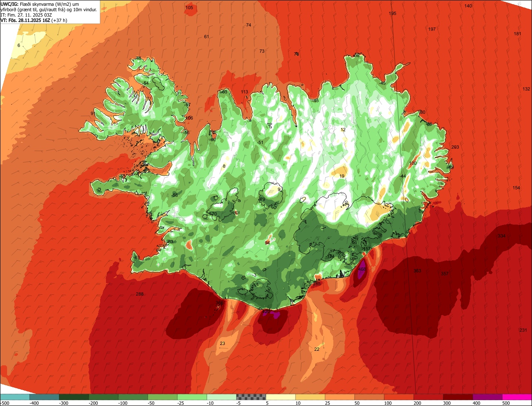Image resolution: width=532 pixels, height=406 pixels.
Task: Click the map value '154' east of Iceland
Action: (x=516, y=188)
